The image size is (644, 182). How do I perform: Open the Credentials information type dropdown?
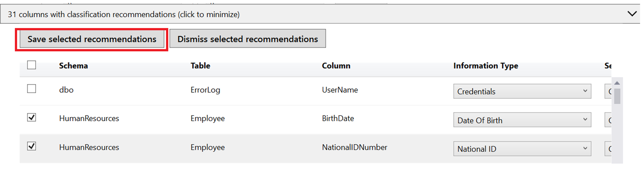coord(522,91)
